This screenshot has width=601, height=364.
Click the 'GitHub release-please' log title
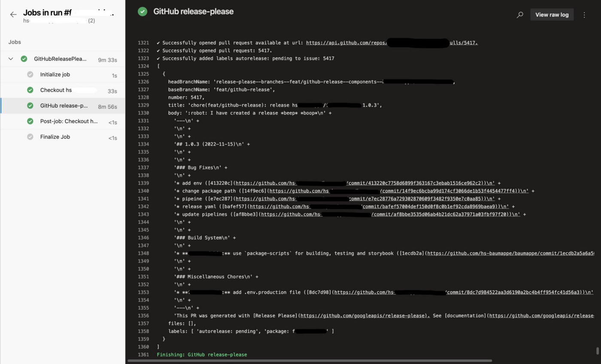[193, 12]
